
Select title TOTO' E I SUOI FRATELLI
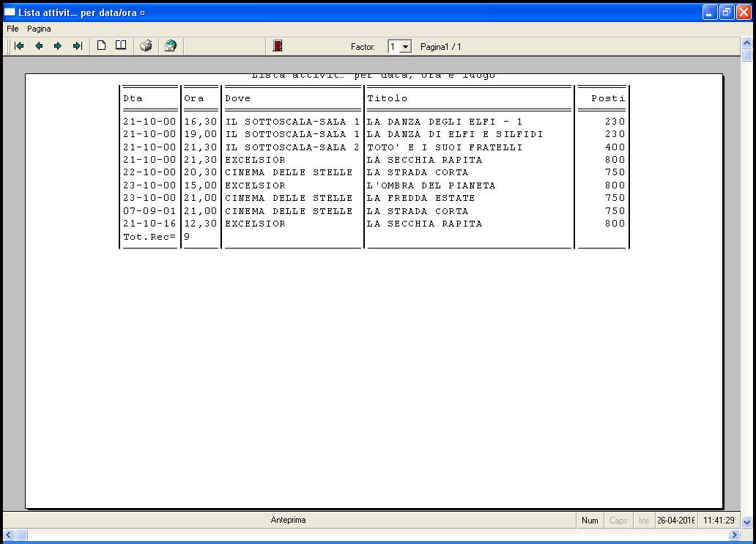click(x=445, y=147)
